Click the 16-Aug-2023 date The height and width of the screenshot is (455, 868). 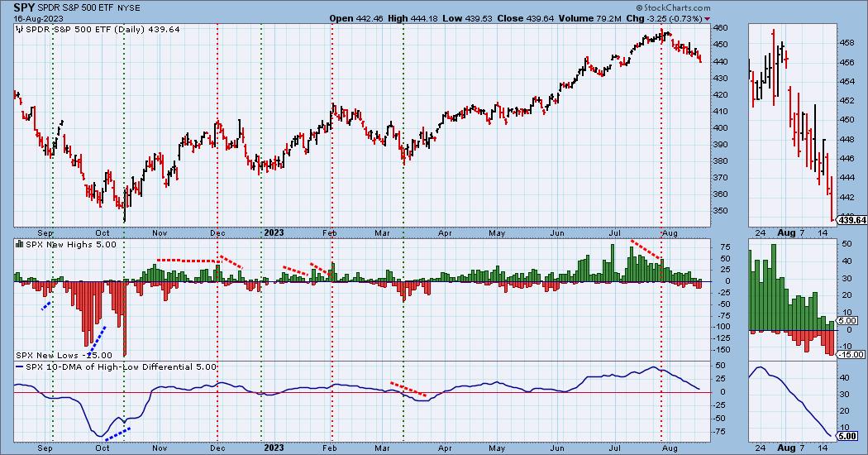[x=38, y=19]
